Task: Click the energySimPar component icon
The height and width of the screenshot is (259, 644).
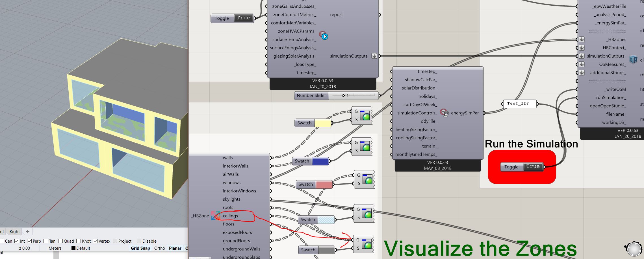Action: [444, 113]
